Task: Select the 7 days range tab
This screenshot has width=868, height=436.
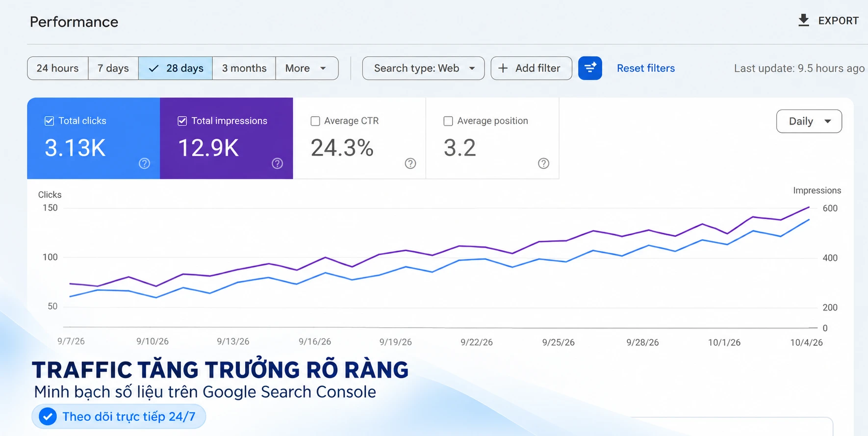Action: (x=113, y=68)
